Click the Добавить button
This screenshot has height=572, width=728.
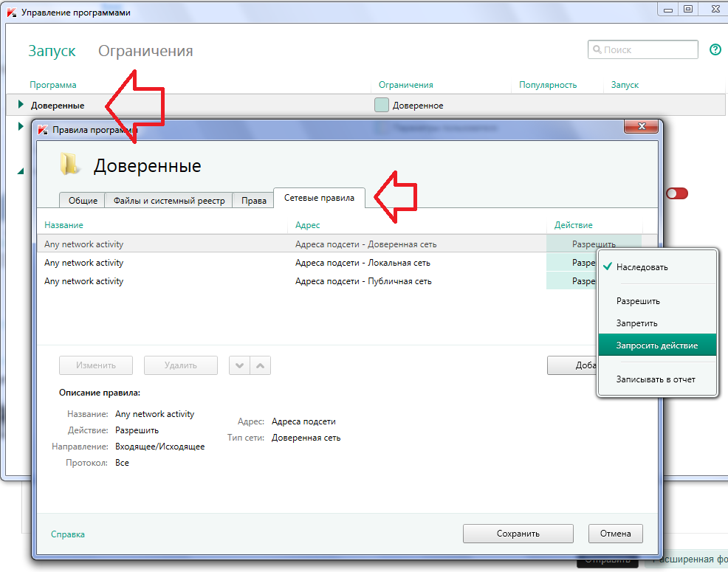(572, 365)
